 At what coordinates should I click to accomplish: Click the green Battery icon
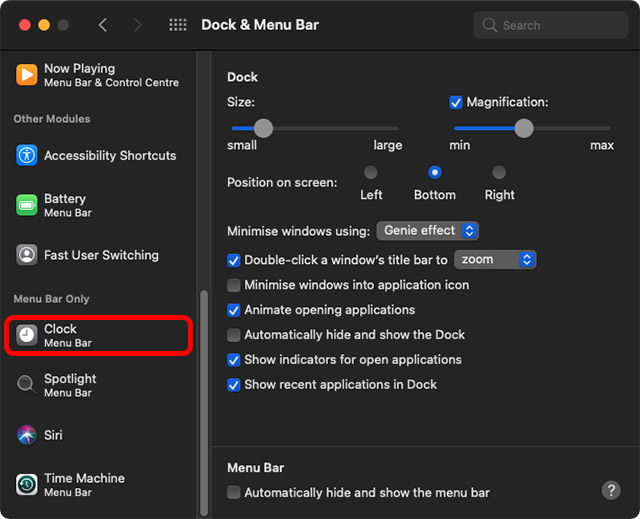[27, 205]
